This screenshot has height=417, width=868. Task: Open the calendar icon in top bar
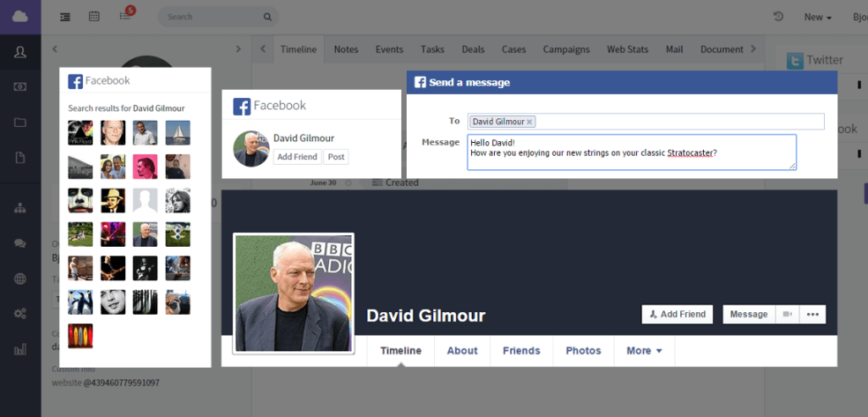(x=94, y=17)
